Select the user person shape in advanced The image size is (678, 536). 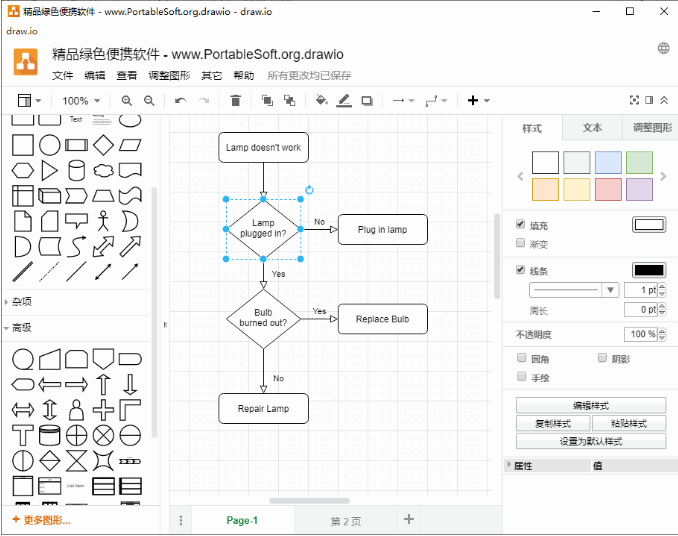click(77, 410)
